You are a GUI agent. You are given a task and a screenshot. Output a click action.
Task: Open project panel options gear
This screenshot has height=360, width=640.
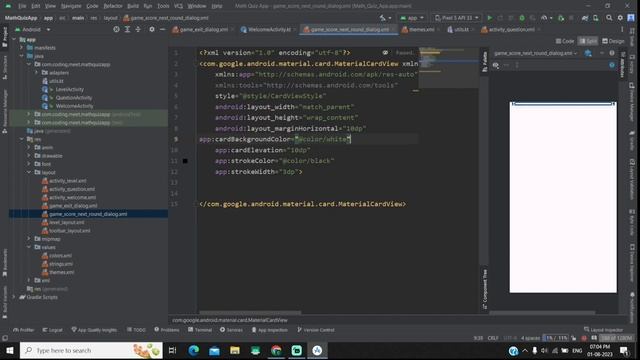click(152, 29)
